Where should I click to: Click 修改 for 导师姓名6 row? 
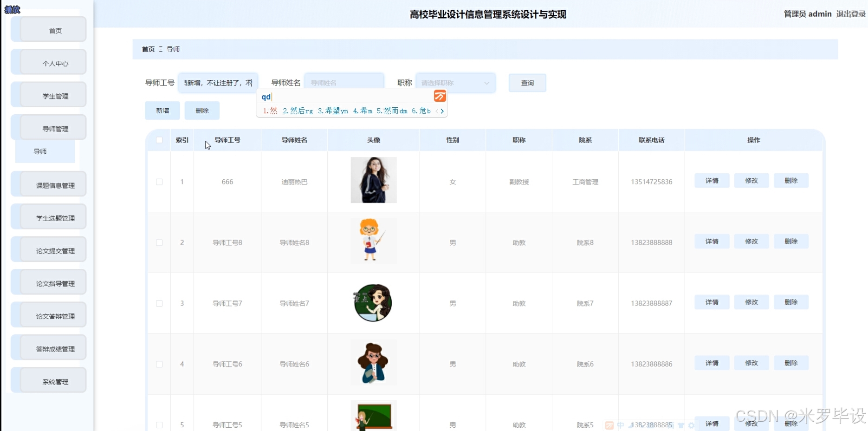(x=751, y=363)
